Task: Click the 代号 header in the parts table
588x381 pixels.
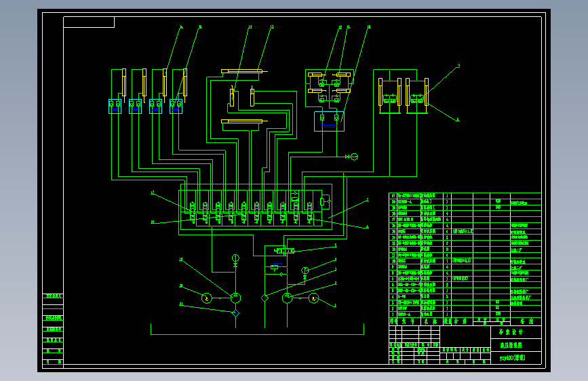Action: click(x=408, y=321)
